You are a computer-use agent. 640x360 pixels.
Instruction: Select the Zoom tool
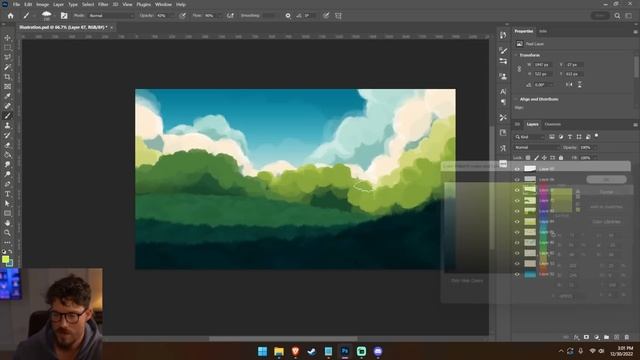[x=7, y=233]
